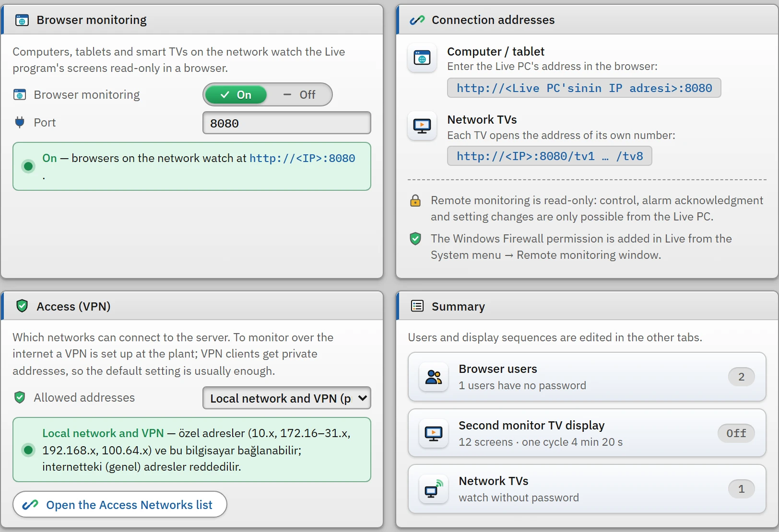
Task: Click 'watch without password' text
Action: [x=519, y=498]
